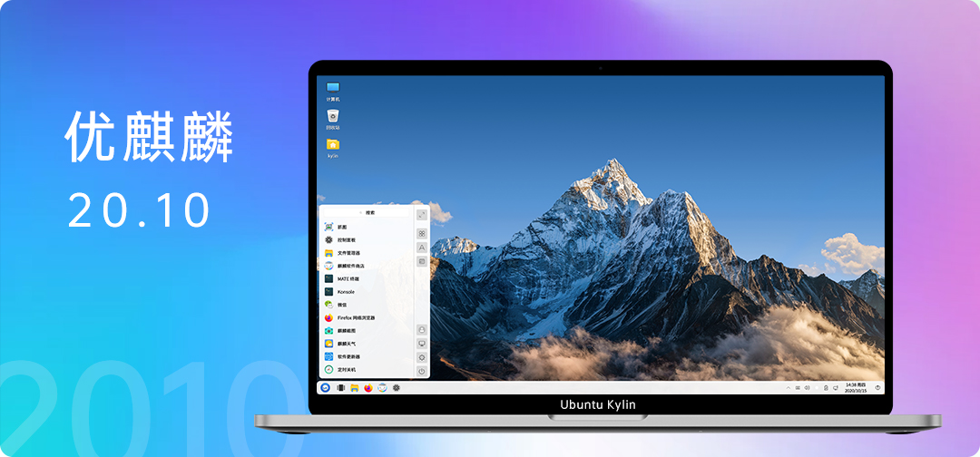Viewport: 980px width, 457px height.
Task: Expand the start menu to full screen
Action: coord(422,215)
